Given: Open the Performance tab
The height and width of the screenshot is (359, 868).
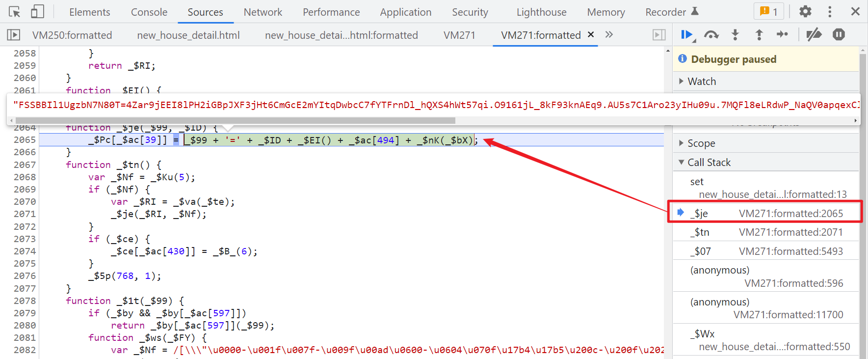Looking at the screenshot, I should (331, 12).
